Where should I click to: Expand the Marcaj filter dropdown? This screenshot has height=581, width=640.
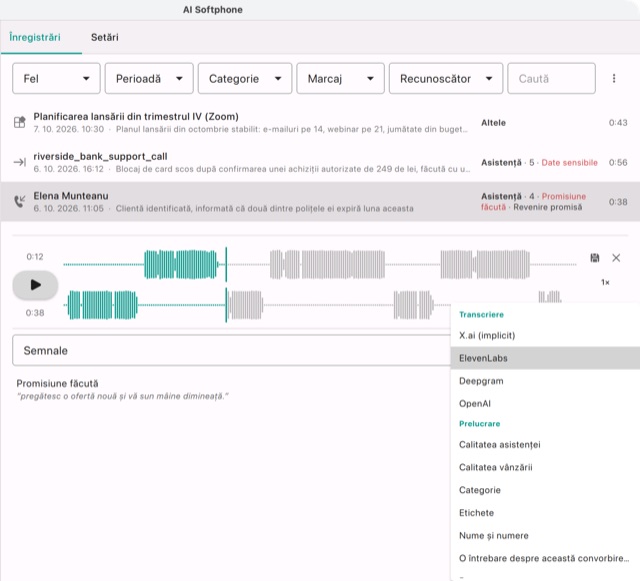click(x=340, y=78)
